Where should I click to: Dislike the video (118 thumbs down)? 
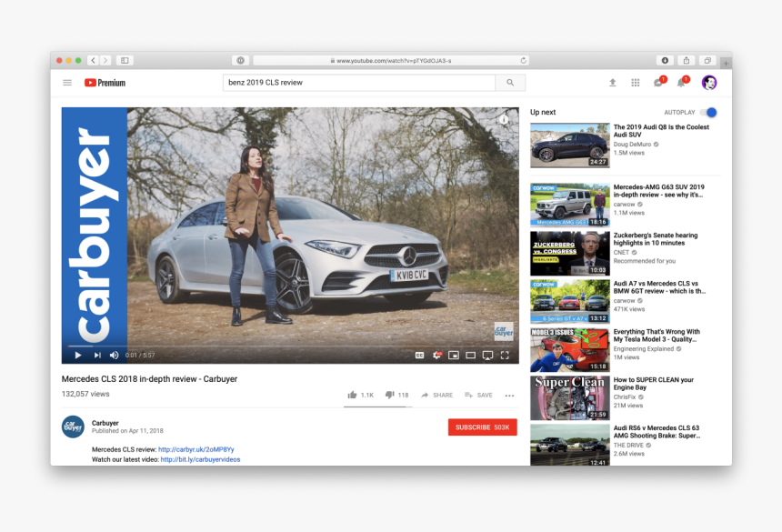click(397, 395)
